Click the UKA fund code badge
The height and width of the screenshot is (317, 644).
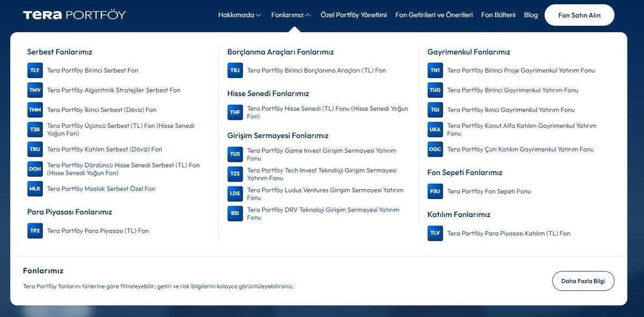(x=435, y=129)
